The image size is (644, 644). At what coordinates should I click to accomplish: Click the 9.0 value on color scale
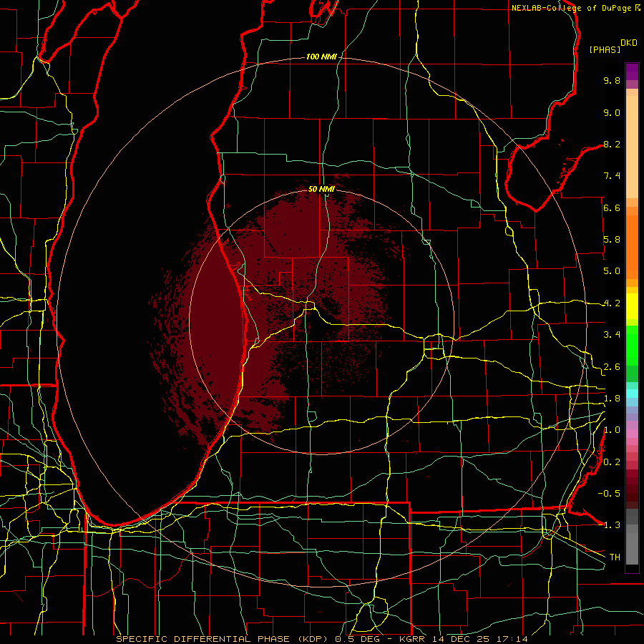coord(612,112)
